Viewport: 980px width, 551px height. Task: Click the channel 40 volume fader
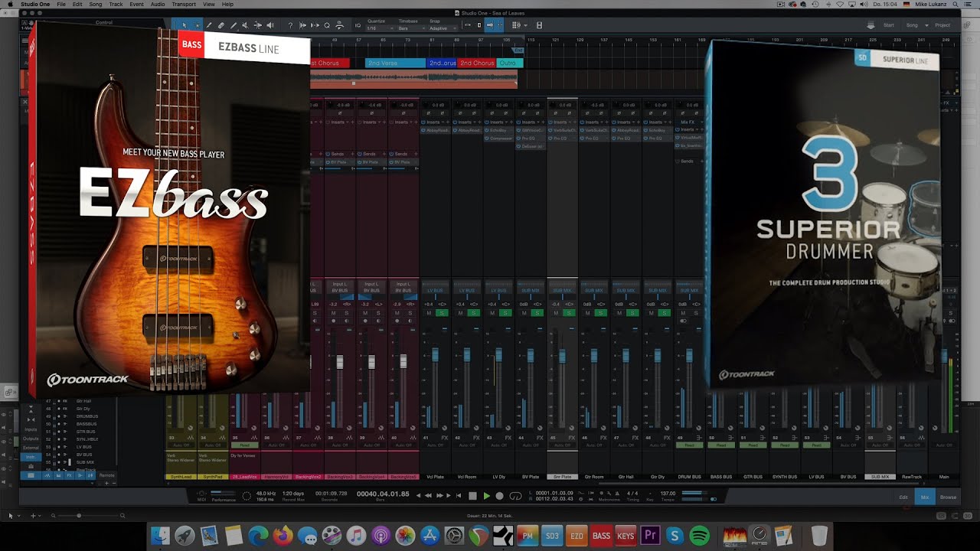[403, 361]
